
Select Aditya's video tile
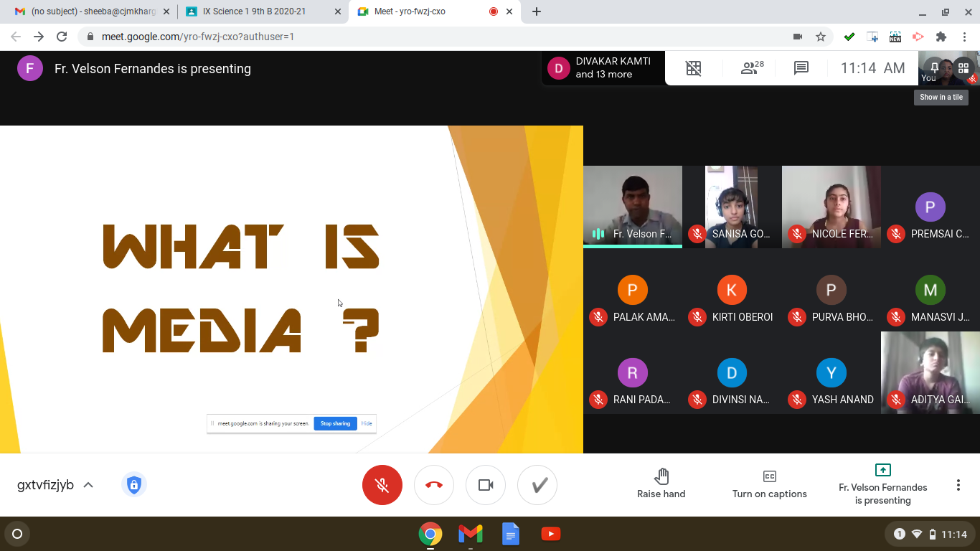(x=930, y=372)
